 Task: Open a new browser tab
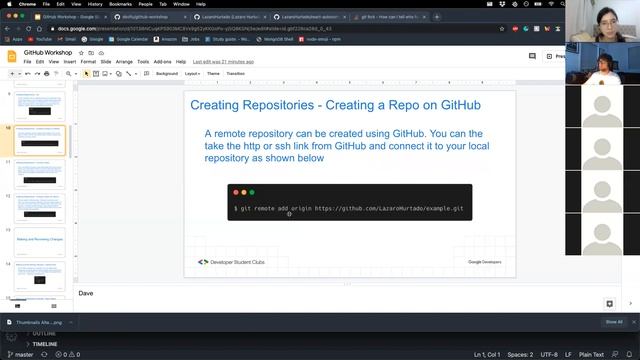[x=437, y=17]
